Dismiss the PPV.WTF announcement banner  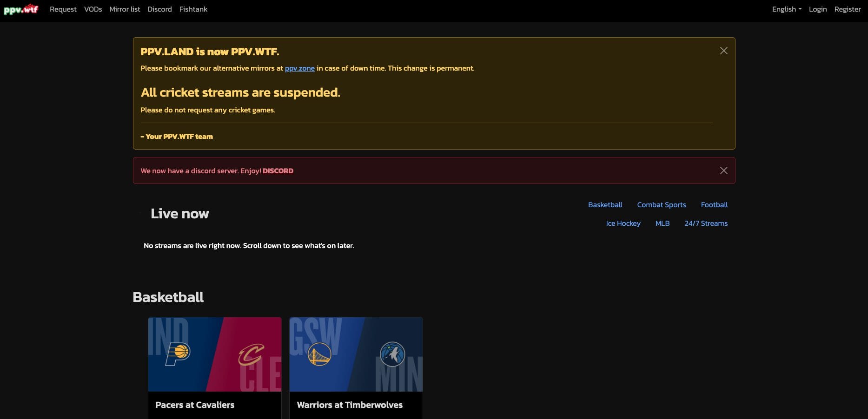click(723, 51)
